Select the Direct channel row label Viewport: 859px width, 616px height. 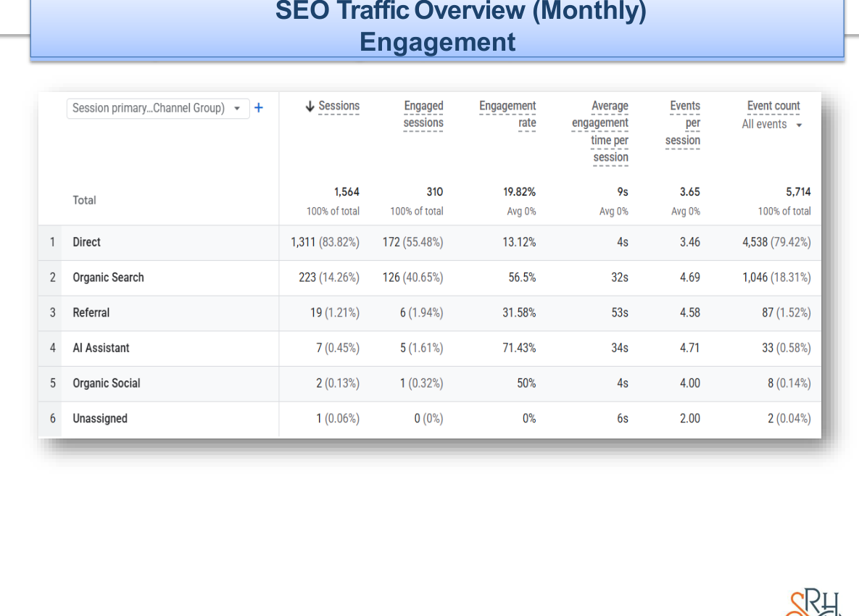[x=86, y=242]
